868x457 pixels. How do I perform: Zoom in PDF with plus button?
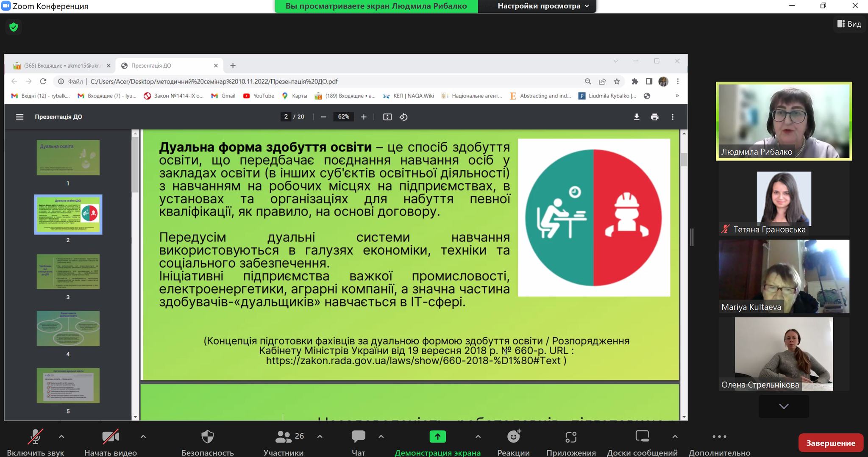click(x=364, y=117)
